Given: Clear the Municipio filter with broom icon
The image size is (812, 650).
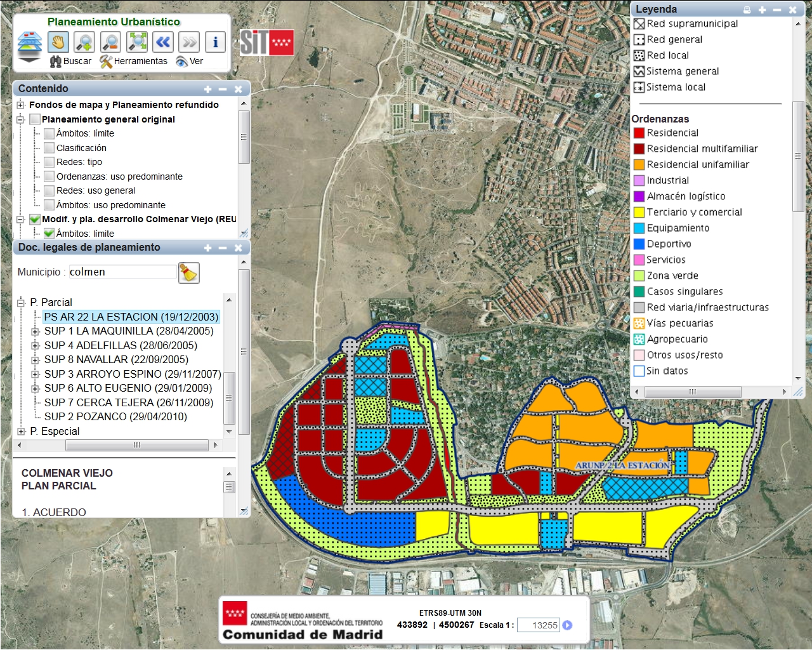Looking at the screenshot, I should [x=188, y=272].
